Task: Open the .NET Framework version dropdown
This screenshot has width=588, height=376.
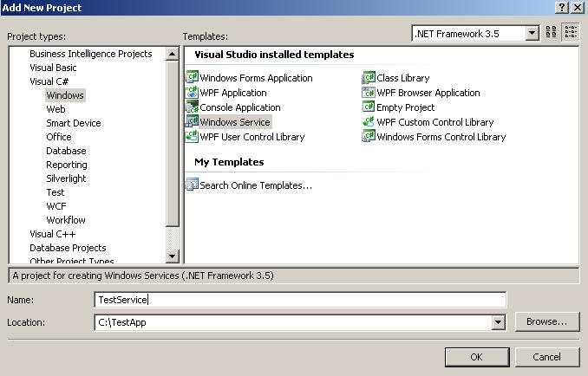Action: [532, 33]
